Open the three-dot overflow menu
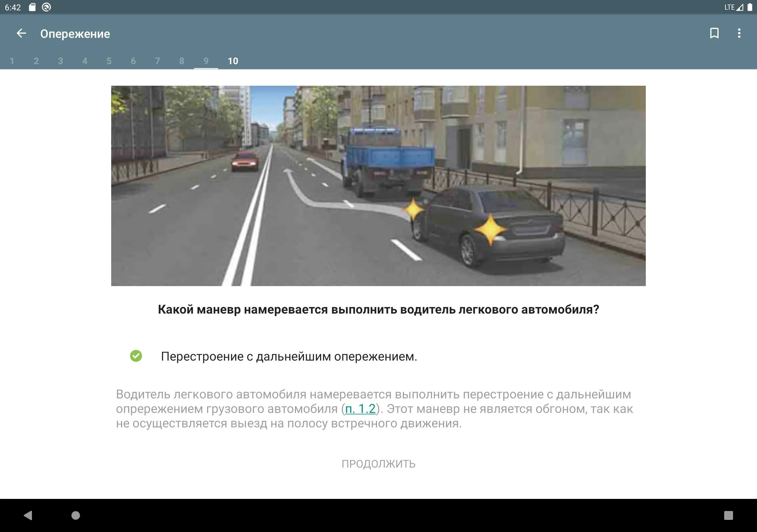Viewport: 757px width, 532px height. [x=739, y=33]
